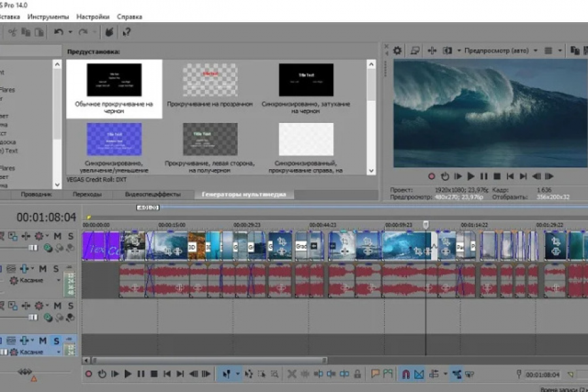This screenshot has width=588, height=392.
Task: Click the Record button in timeline transport
Action: coord(89,374)
